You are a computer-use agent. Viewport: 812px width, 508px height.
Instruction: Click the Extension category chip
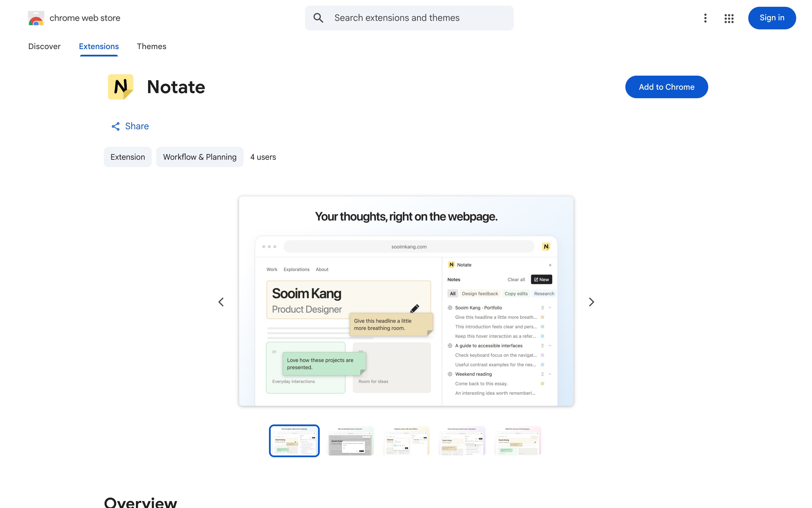click(x=127, y=157)
